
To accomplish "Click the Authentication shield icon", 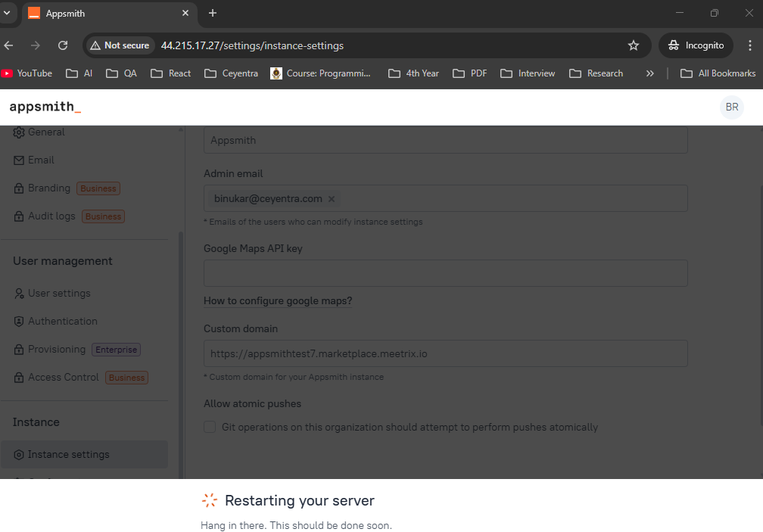I will point(18,322).
